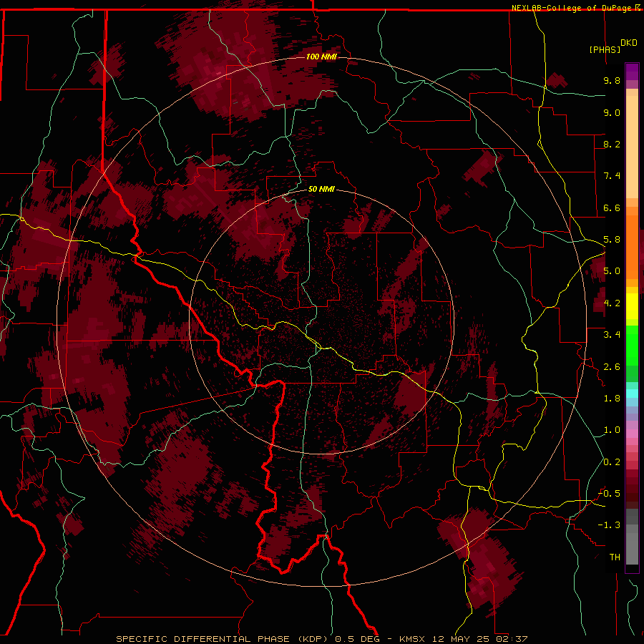Click the DKD product label above legend
Screen dimensions: 644x644
(629, 43)
